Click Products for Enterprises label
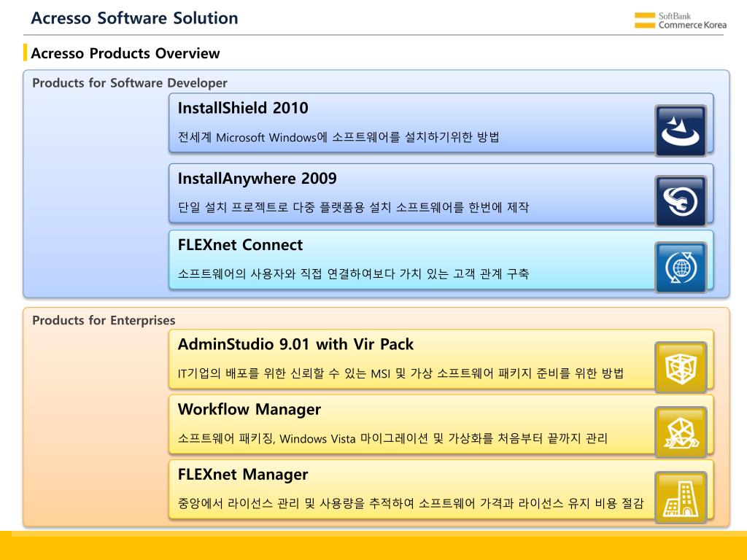Viewport: 747px width, 560px height. [104, 320]
